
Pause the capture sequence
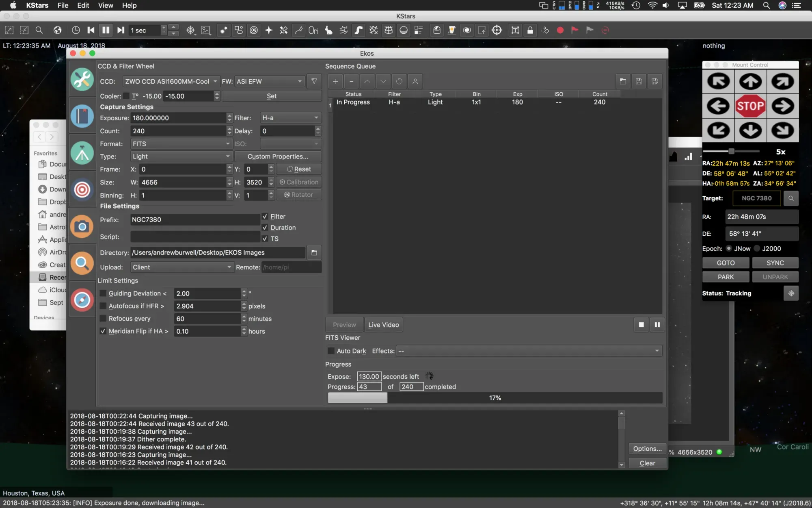tap(657, 325)
